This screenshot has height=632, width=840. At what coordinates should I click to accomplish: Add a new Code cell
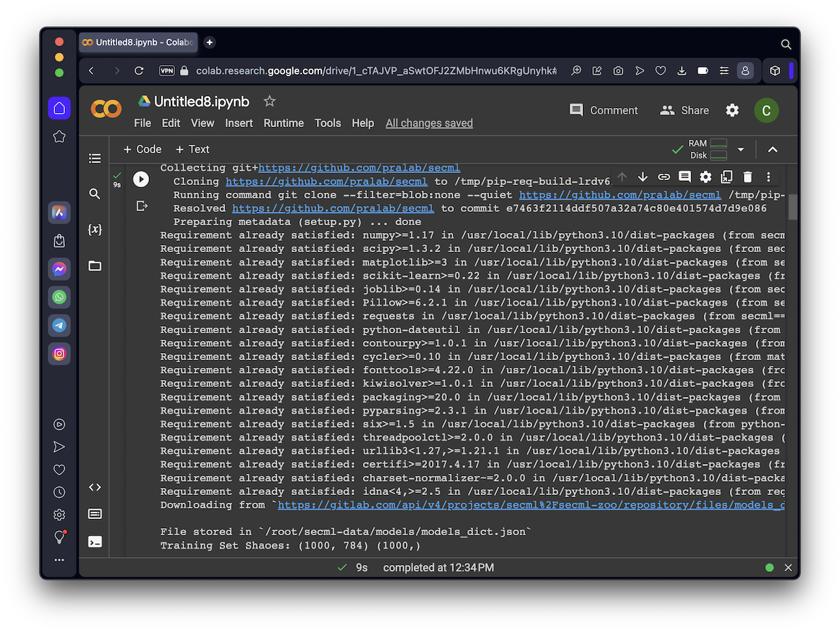(142, 149)
